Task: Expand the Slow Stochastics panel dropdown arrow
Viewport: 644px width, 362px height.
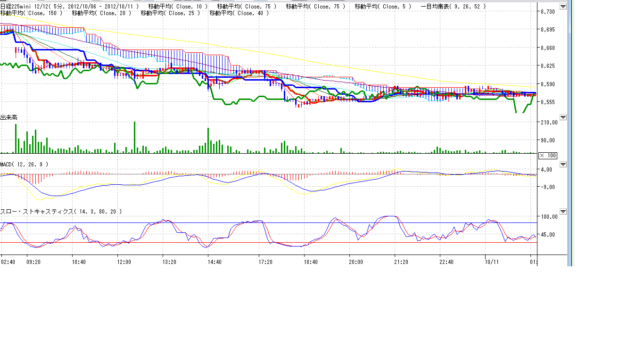Action: [x=562, y=212]
